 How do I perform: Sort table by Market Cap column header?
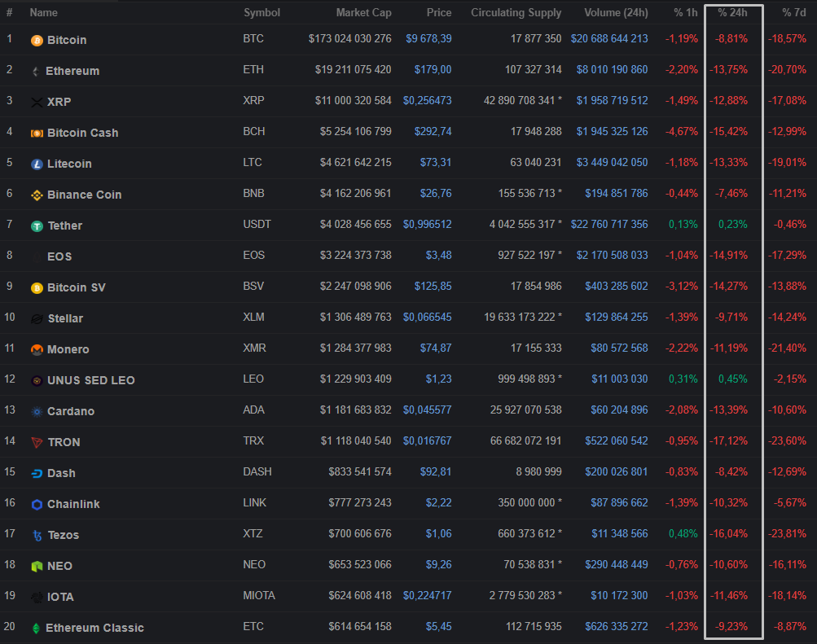point(363,13)
